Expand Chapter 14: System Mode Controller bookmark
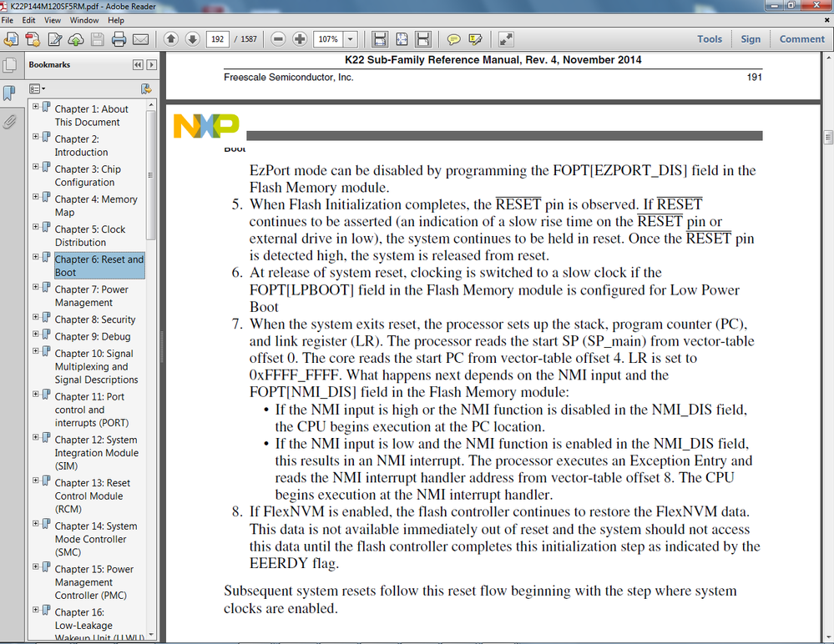This screenshot has height=644, width=834. click(x=36, y=523)
